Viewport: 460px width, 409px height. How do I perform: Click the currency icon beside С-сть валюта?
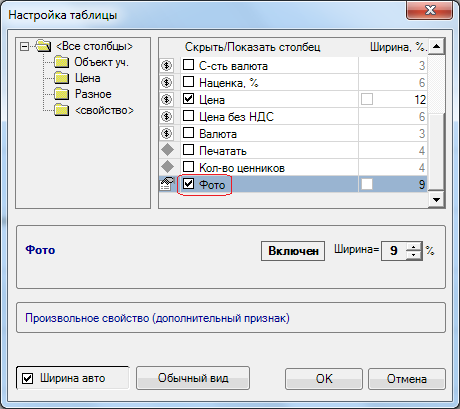[x=167, y=66]
